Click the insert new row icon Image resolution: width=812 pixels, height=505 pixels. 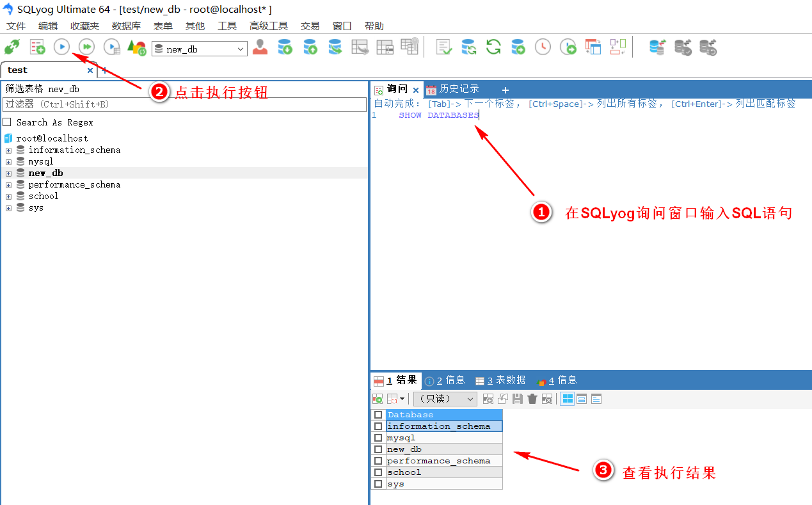[488, 399]
